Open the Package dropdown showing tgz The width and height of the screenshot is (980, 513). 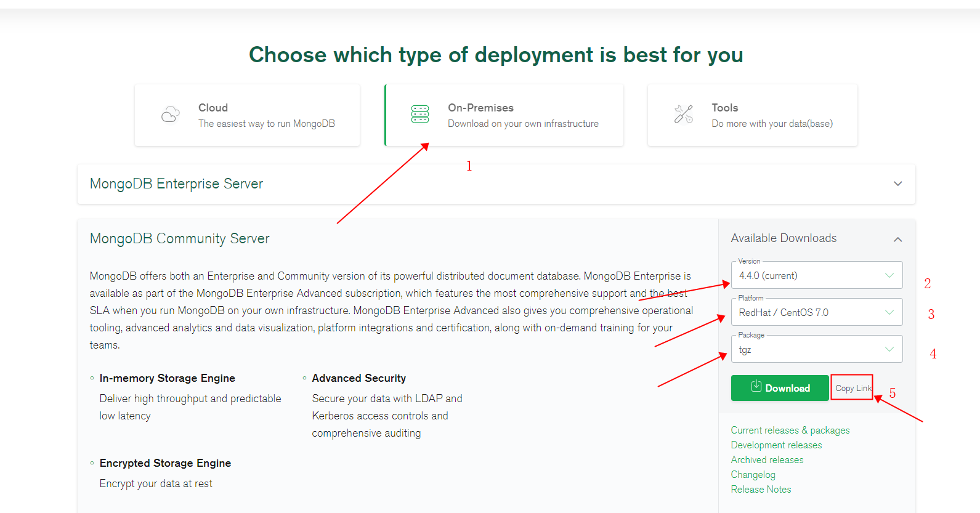817,349
